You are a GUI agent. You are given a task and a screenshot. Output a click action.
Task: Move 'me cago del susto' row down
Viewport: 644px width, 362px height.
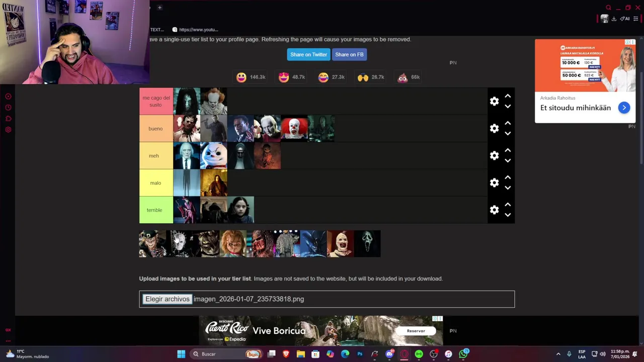click(508, 107)
